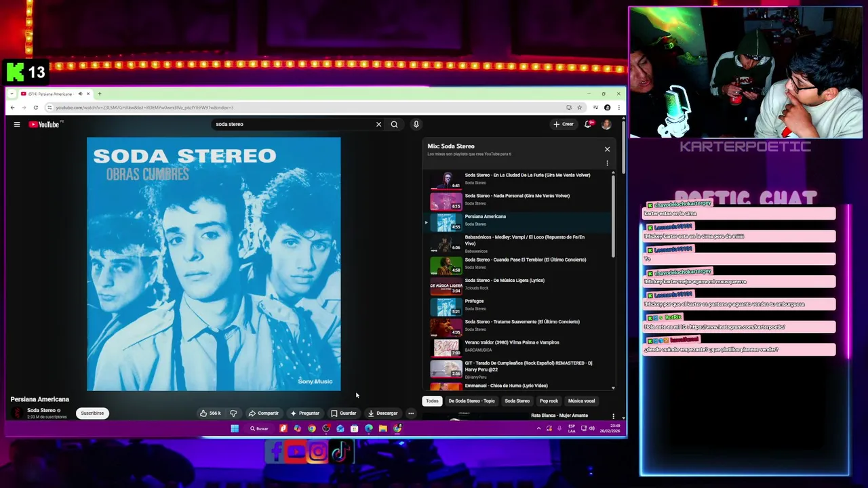The width and height of the screenshot is (868, 488).
Task: View site information icon in address bar
Action: point(49,107)
